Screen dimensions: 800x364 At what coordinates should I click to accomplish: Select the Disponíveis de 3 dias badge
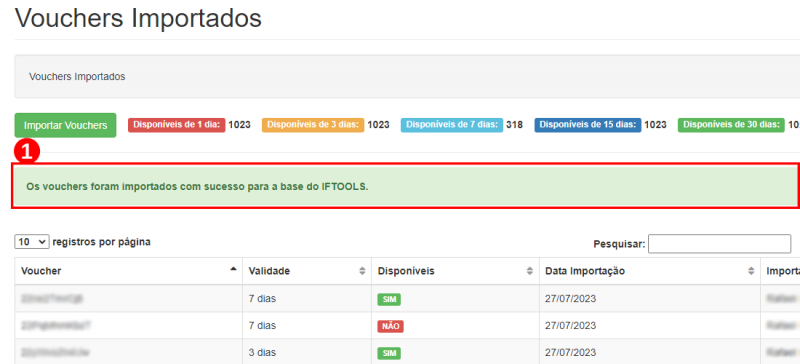(x=313, y=125)
